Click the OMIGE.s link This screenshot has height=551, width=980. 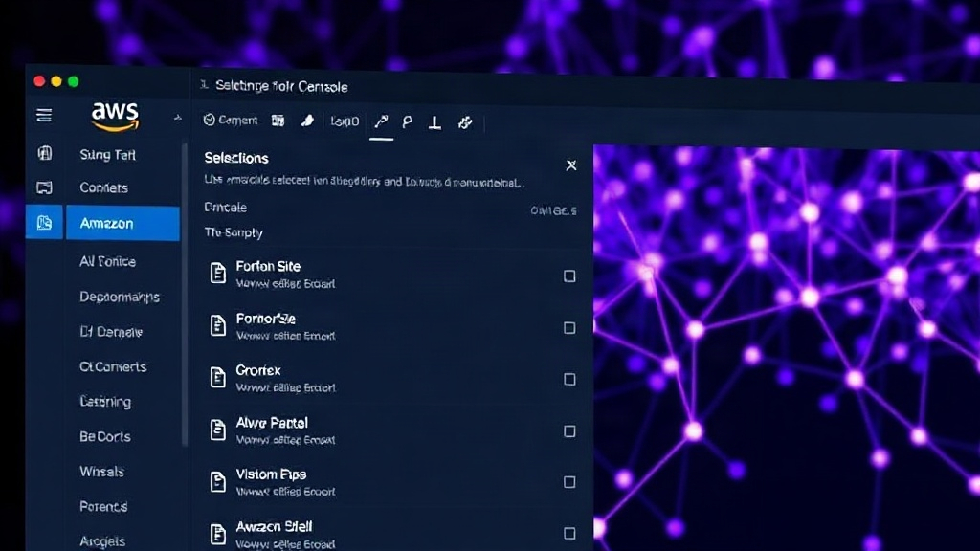[x=554, y=211]
